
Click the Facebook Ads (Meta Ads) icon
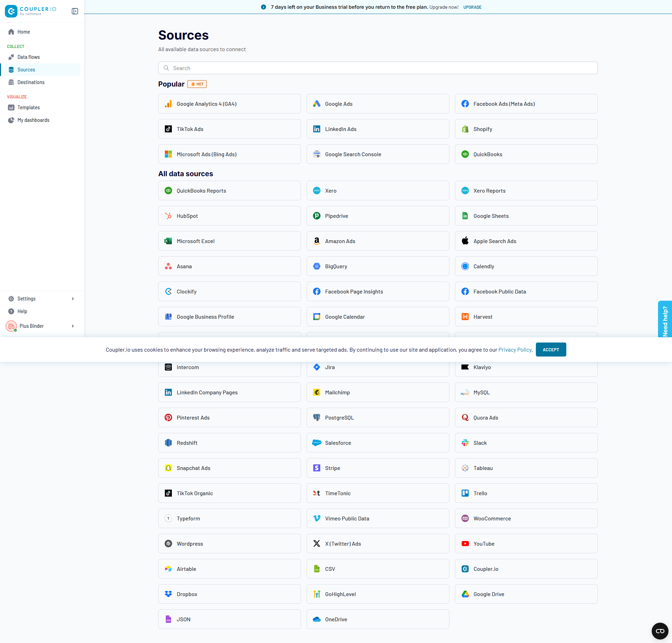(x=465, y=104)
